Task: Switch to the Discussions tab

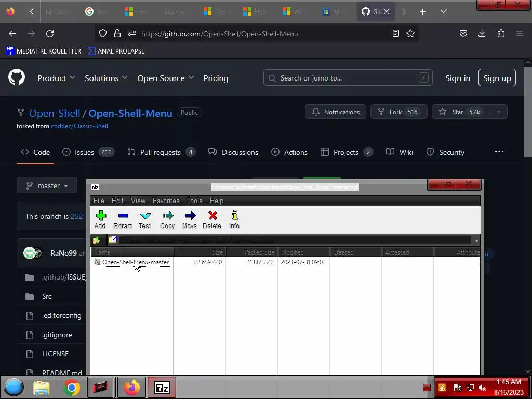Action: click(x=233, y=152)
